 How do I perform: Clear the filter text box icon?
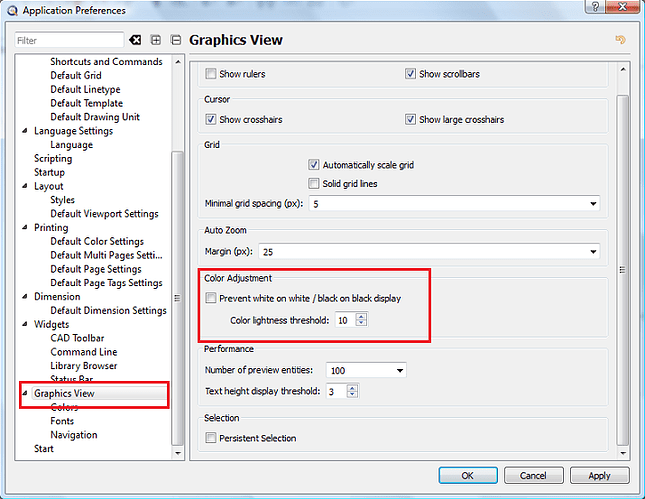point(135,40)
